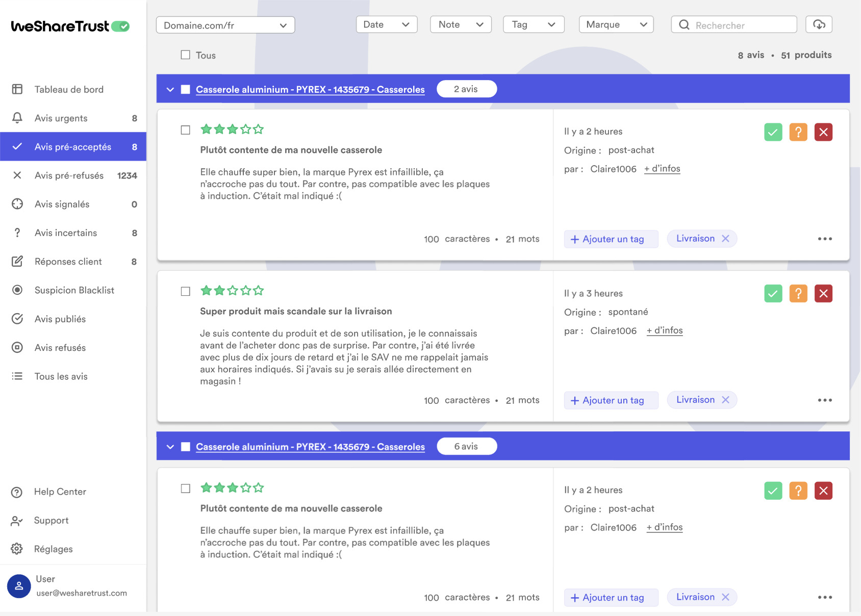This screenshot has width=861, height=616.
Task: Open the three-dots menu on the first review
Action: [824, 239]
